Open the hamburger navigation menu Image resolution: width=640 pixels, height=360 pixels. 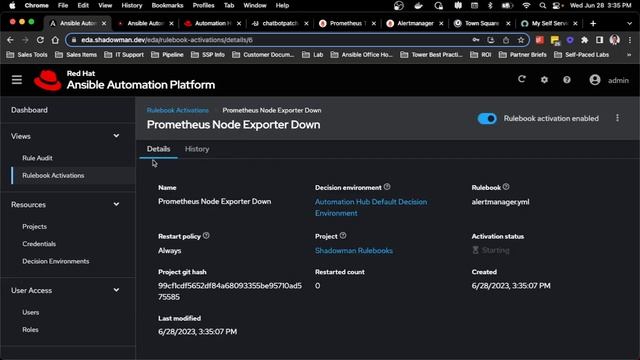coord(17,80)
